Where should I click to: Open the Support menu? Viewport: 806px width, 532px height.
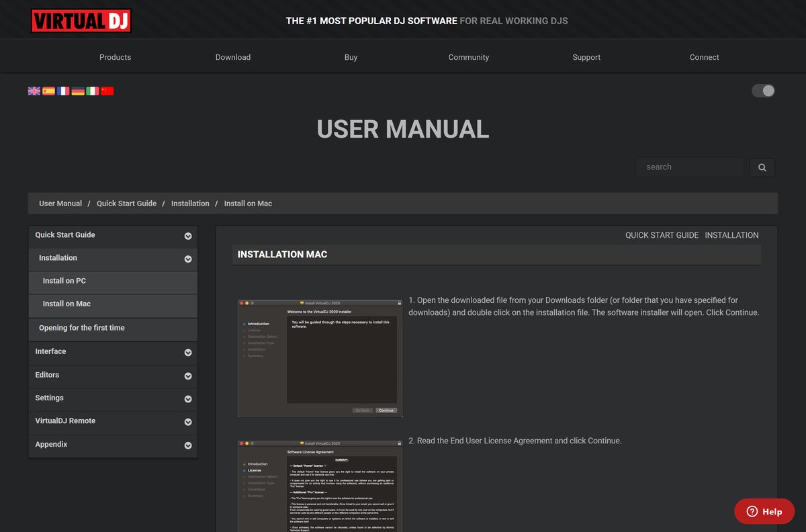coord(586,57)
